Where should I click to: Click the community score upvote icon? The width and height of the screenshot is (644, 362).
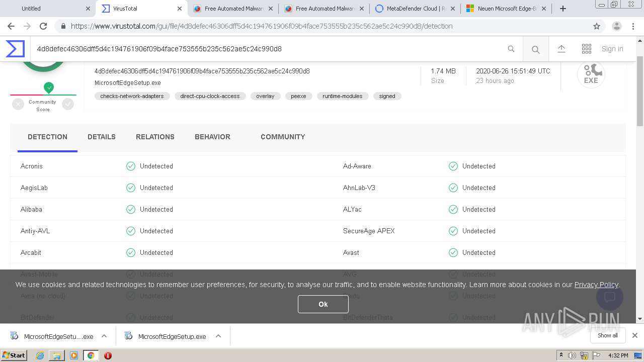point(68,104)
